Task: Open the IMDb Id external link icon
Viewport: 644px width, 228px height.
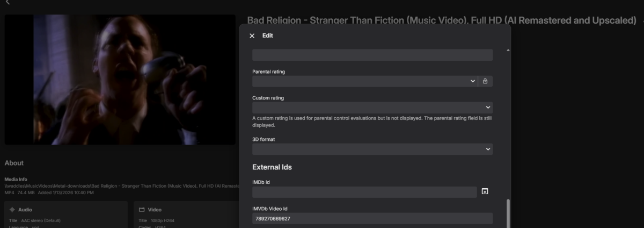Action: coord(485,192)
